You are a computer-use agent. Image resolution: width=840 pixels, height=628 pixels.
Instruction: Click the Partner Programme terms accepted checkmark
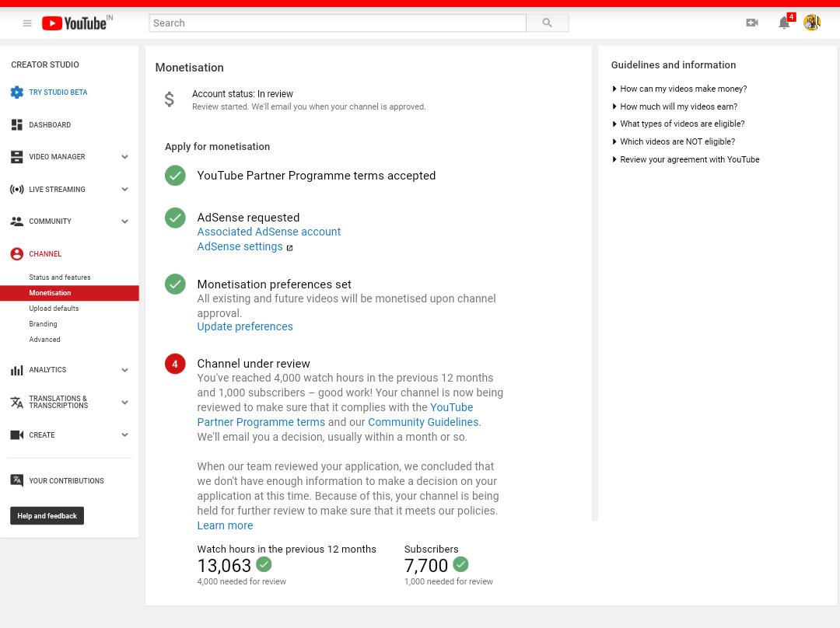(x=175, y=176)
